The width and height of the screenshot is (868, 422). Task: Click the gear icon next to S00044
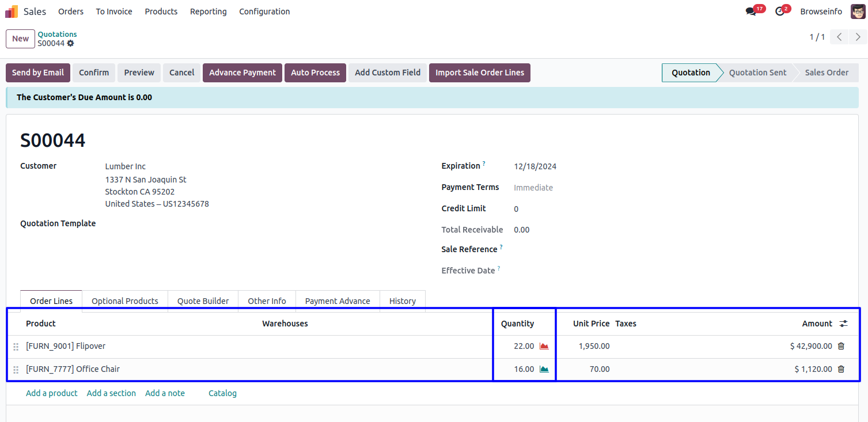[70, 43]
